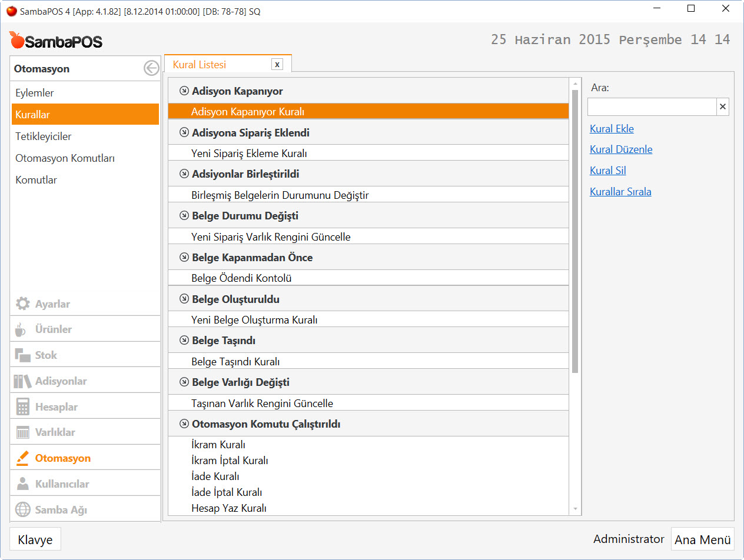
Task: Open Stok module icon
Action: pos(22,355)
